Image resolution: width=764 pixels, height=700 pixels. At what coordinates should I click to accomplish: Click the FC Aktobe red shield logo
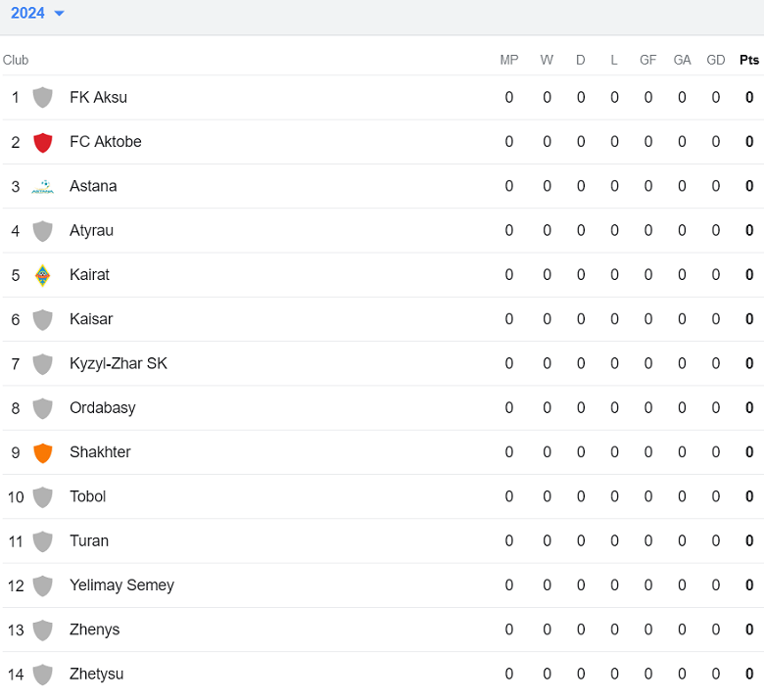coord(42,143)
